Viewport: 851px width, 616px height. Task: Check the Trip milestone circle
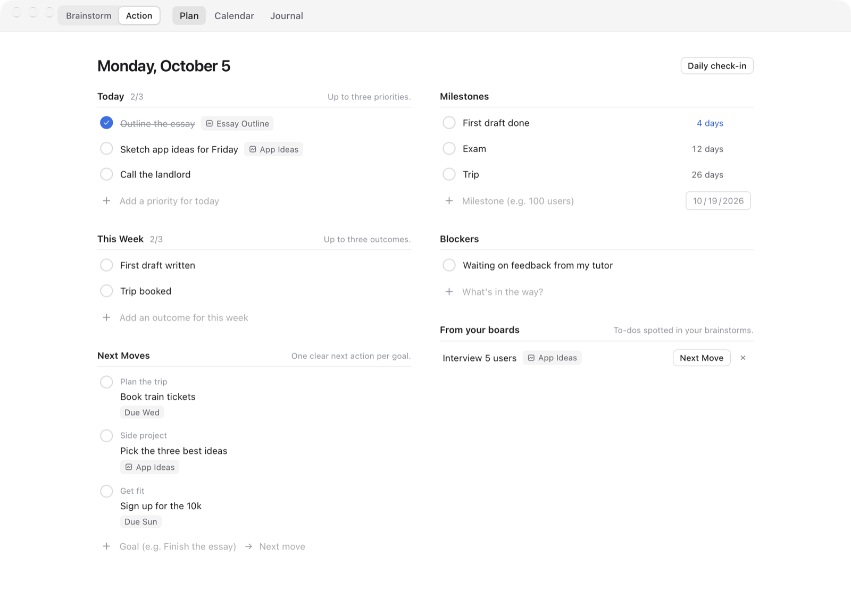coord(449,174)
